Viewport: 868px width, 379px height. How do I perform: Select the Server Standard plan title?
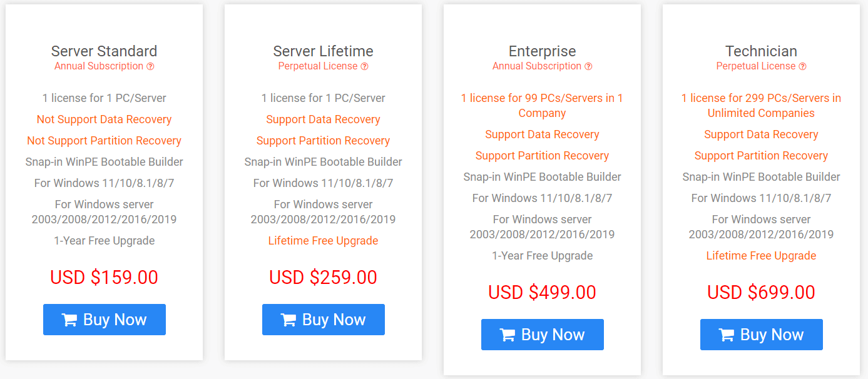105,51
